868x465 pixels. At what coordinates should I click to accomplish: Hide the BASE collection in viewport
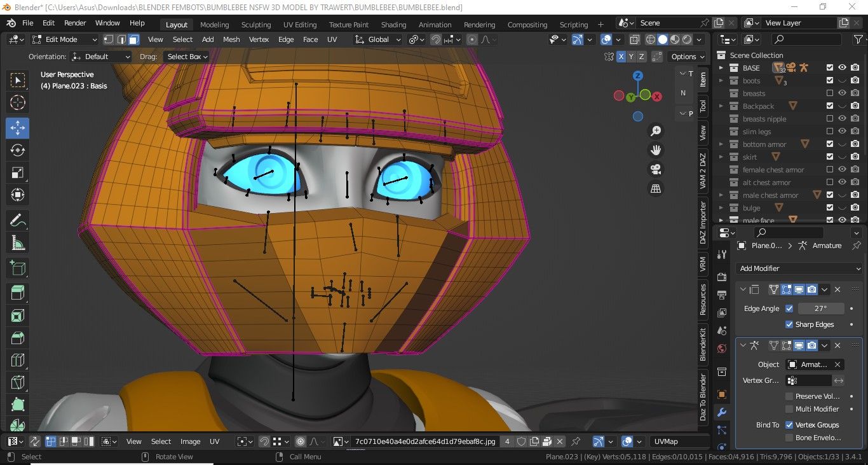[842, 68]
